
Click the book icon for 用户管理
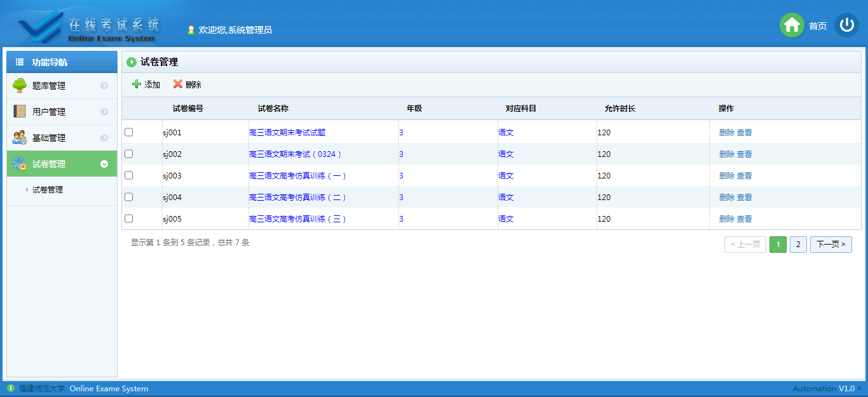click(20, 112)
